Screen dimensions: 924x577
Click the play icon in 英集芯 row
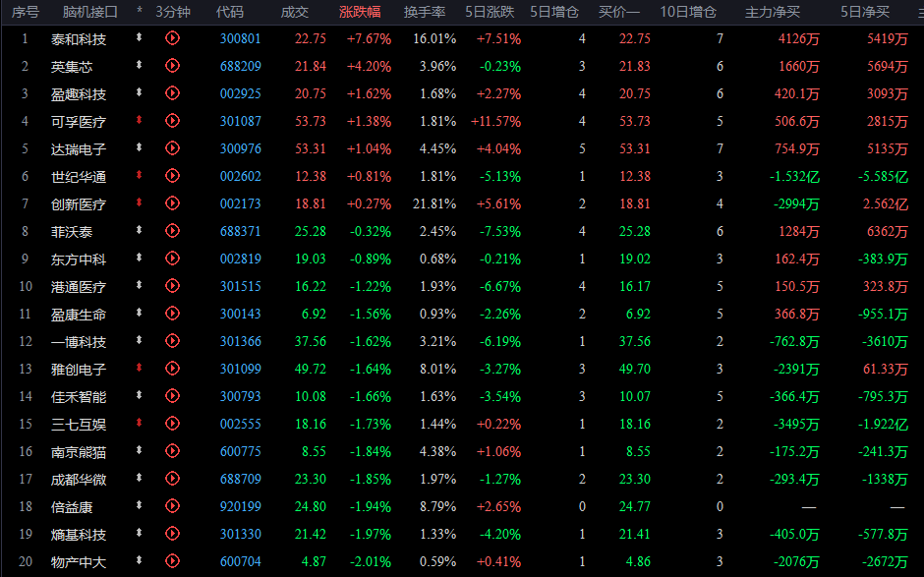[x=172, y=66]
